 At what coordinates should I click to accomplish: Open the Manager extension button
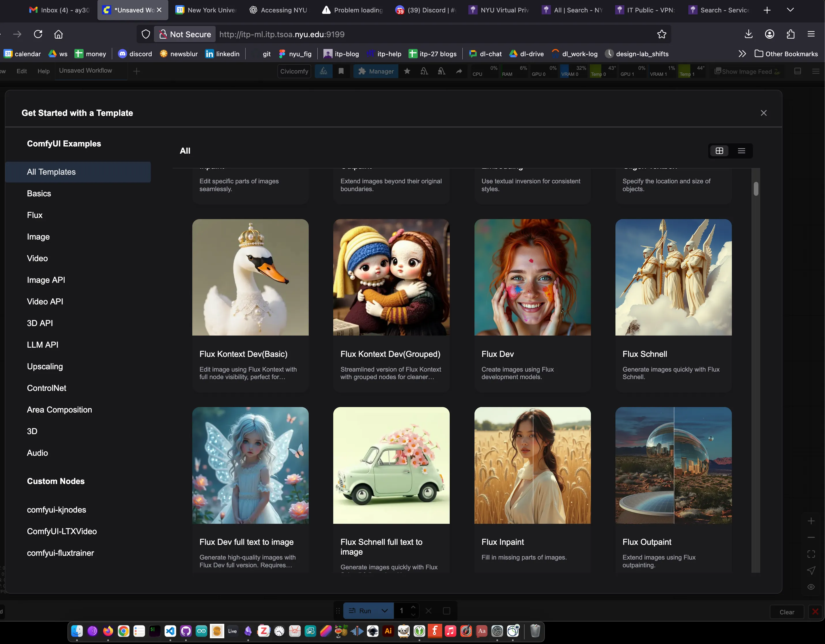376,71
